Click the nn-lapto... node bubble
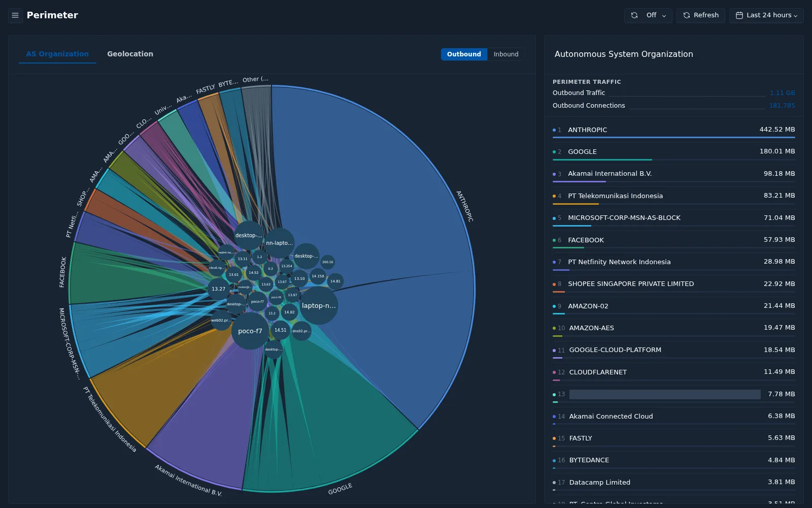 [279, 243]
